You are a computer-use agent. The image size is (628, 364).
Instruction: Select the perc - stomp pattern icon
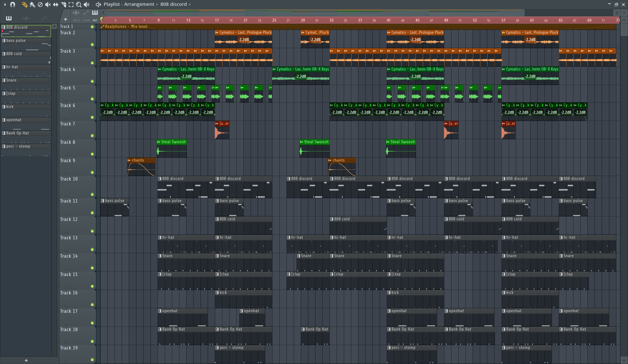[3, 146]
